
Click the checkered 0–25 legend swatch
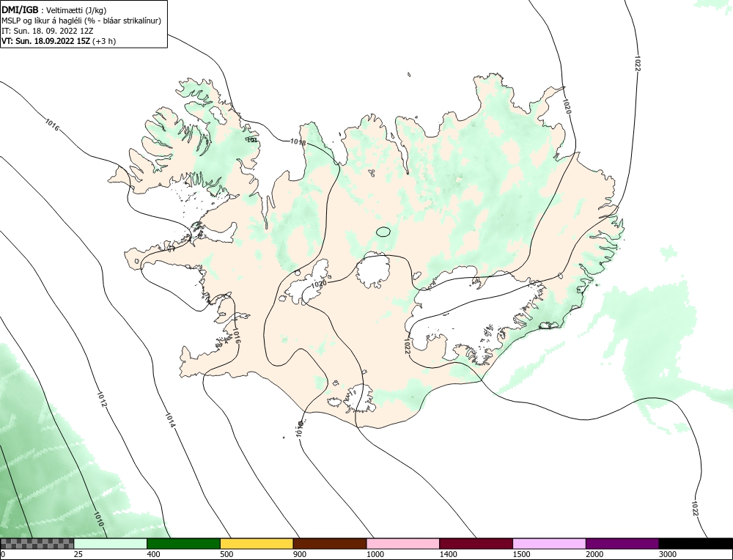click(x=37, y=544)
